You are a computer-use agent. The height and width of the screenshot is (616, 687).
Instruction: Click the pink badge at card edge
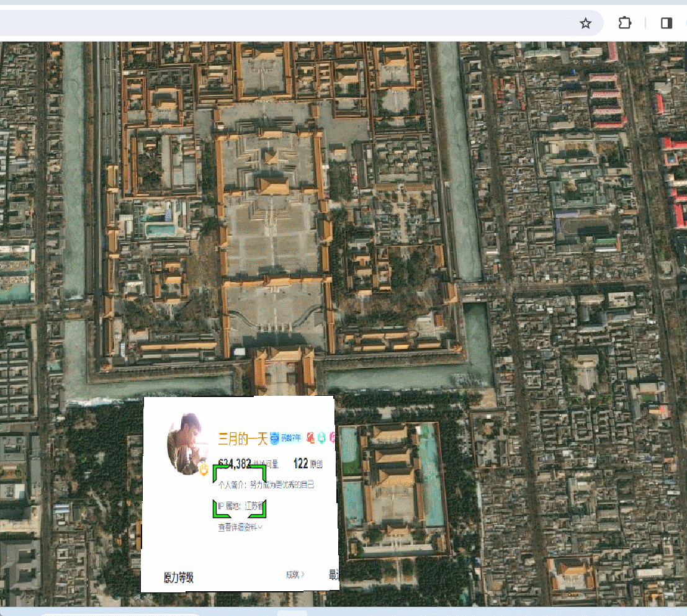333,438
